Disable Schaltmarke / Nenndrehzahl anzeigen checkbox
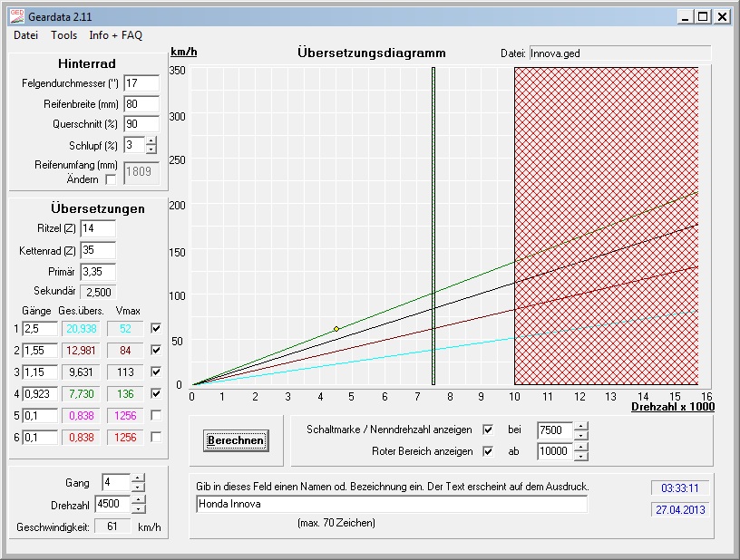 489,430
